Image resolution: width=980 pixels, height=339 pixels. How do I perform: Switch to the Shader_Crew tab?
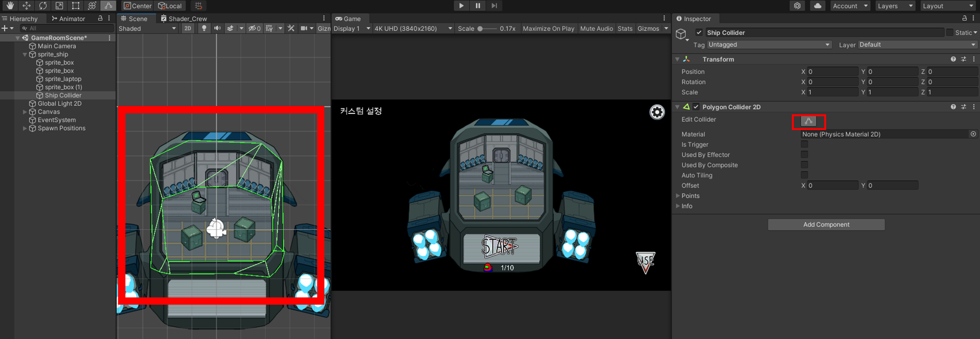point(184,19)
